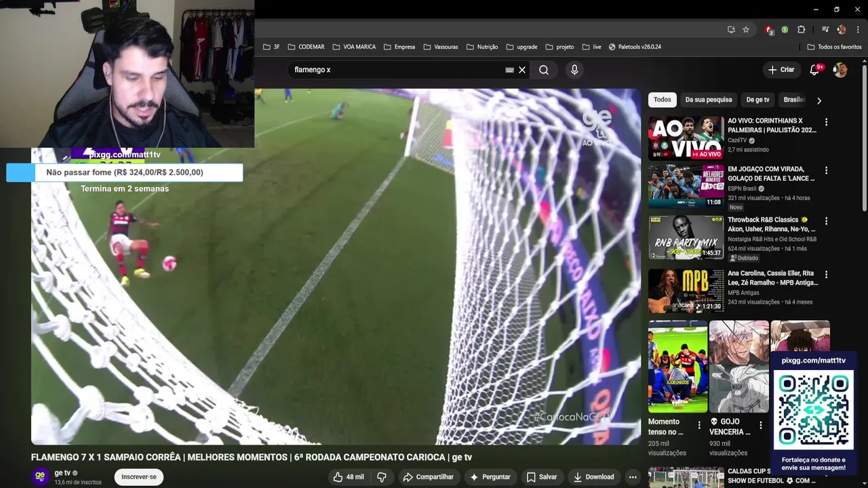The width and height of the screenshot is (868, 488).
Task: Open options menu for GOJO VENCERIA short
Action: 760,426
